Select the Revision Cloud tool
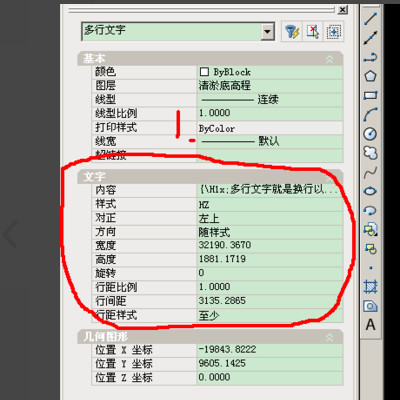 [x=370, y=153]
